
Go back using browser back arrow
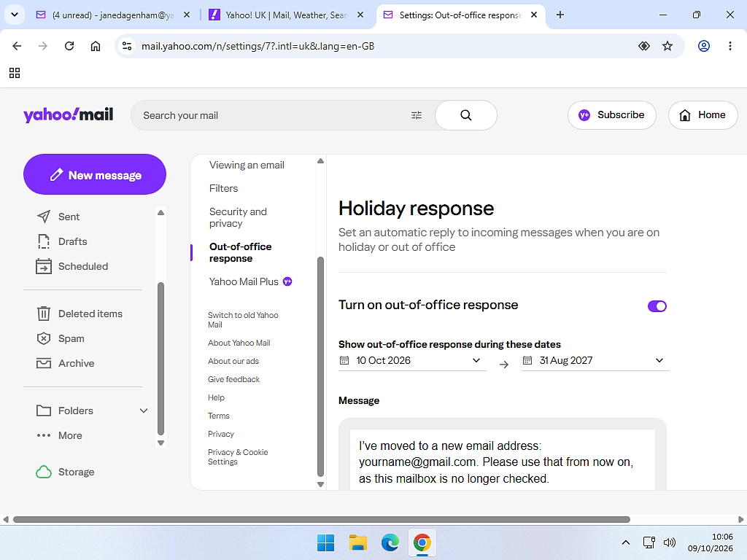17,46
